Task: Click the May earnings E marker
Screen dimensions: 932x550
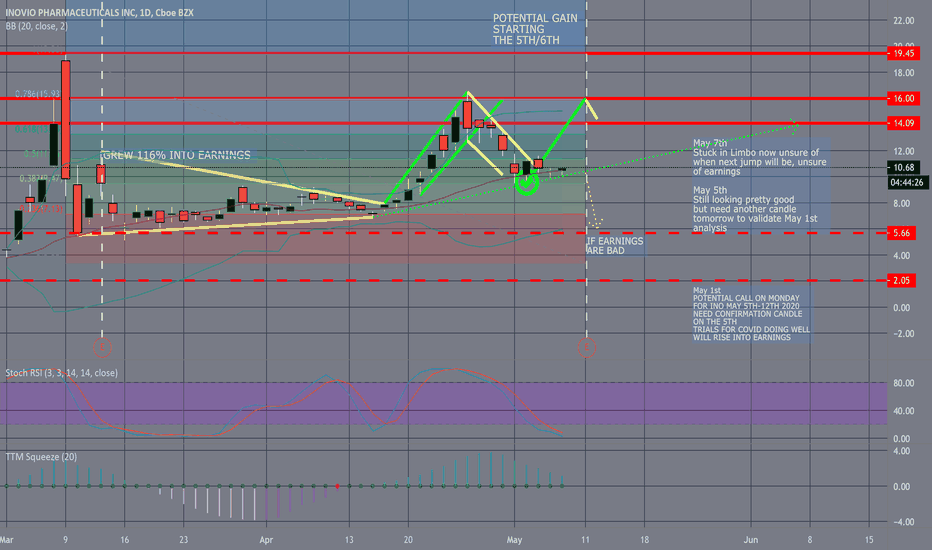Action: point(587,347)
